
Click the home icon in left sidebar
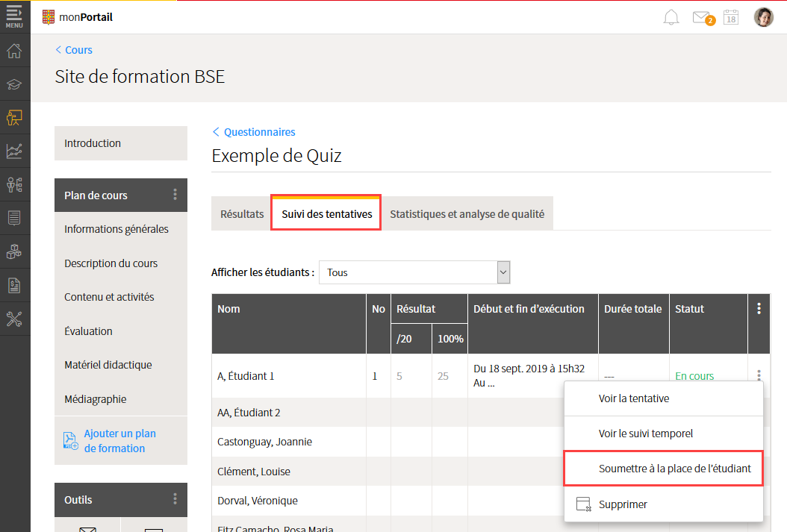(x=14, y=51)
